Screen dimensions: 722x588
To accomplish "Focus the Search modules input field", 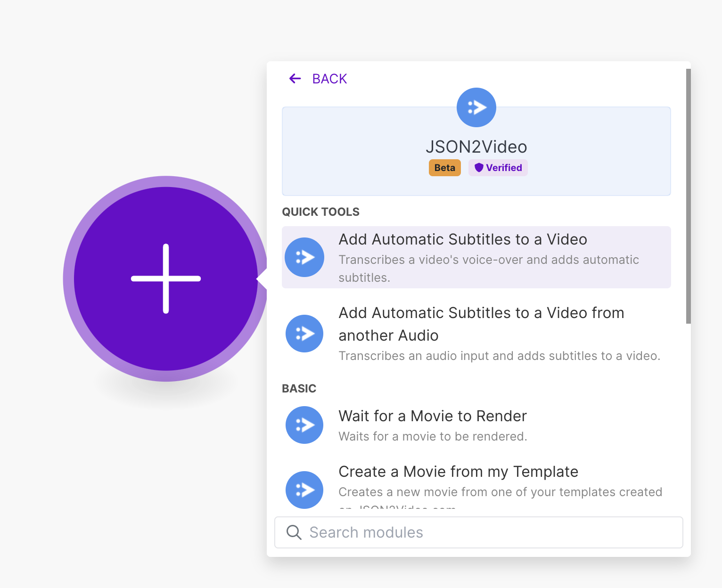I will pos(479,532).
